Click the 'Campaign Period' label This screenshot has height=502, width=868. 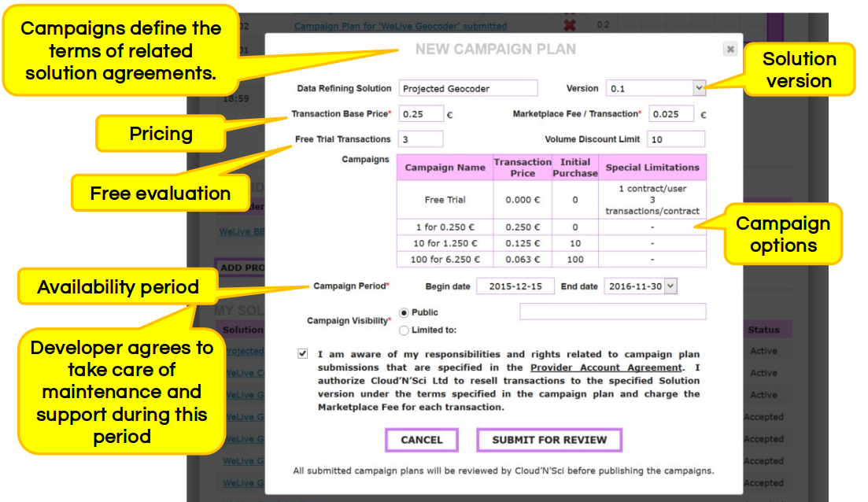tap(351, 286)
